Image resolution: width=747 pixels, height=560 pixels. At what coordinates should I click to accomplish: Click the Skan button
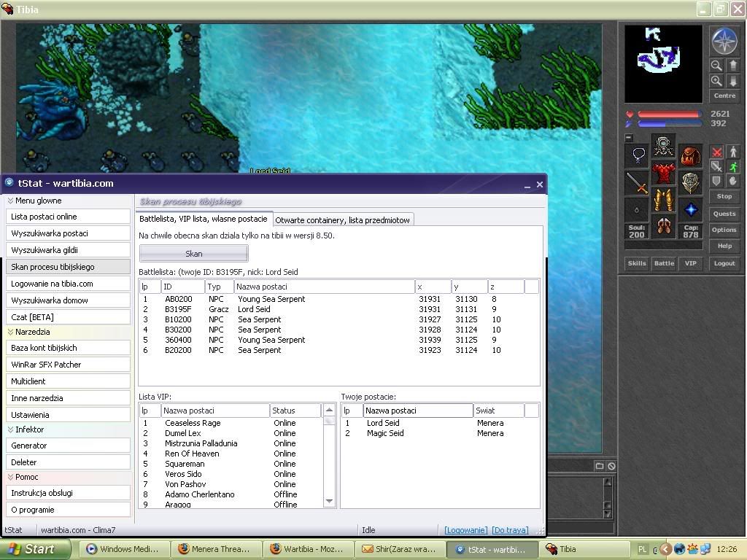point(194,254)
